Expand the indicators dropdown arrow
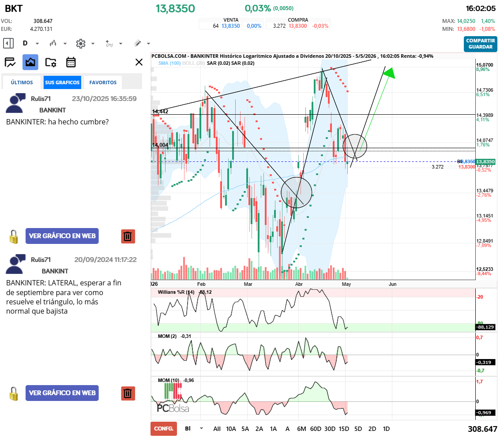Viewport: 504px width, 438px height. (121, 43)
